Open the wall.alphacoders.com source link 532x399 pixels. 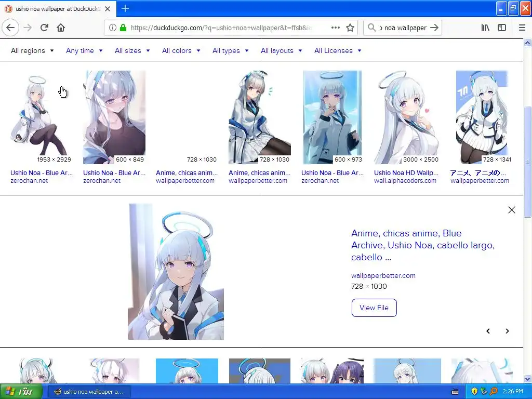point(405,180)
